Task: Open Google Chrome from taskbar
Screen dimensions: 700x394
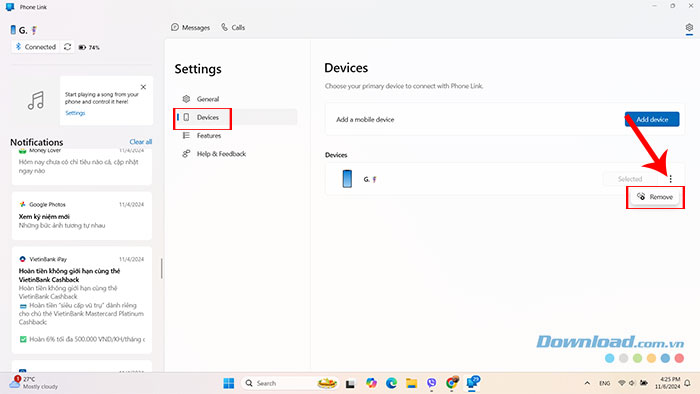Action: 452,383
